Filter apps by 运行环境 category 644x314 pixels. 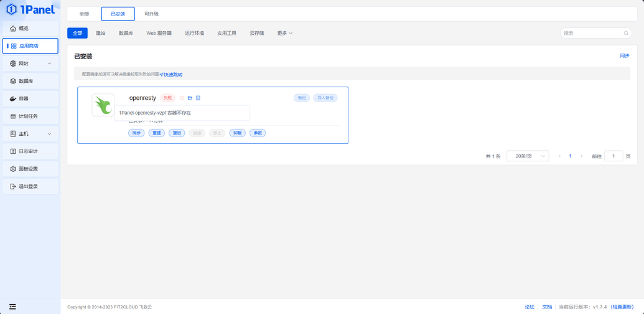click(194, 33)
